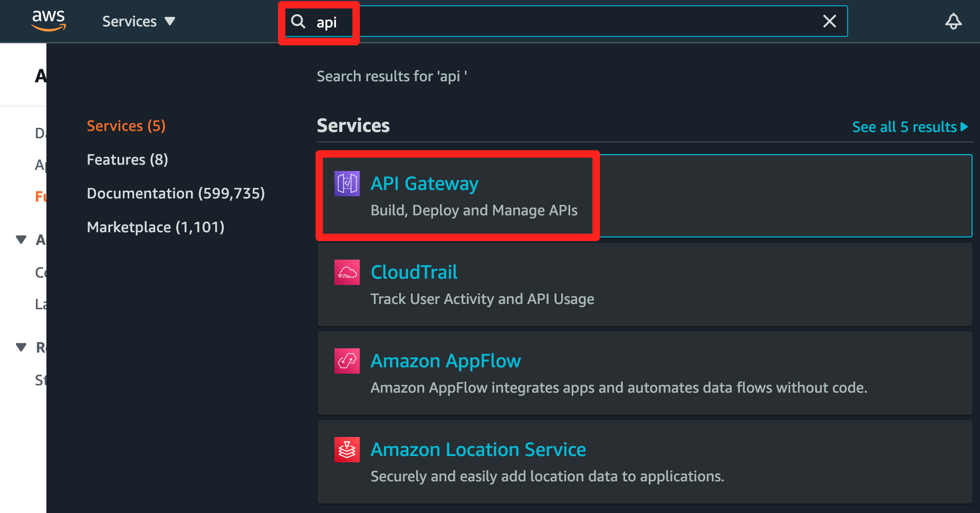The height and width of the screenshot is (513, 980).
Task: Click 'Track User Activity and API Usage' text
Action: click(x=483, y=299)
